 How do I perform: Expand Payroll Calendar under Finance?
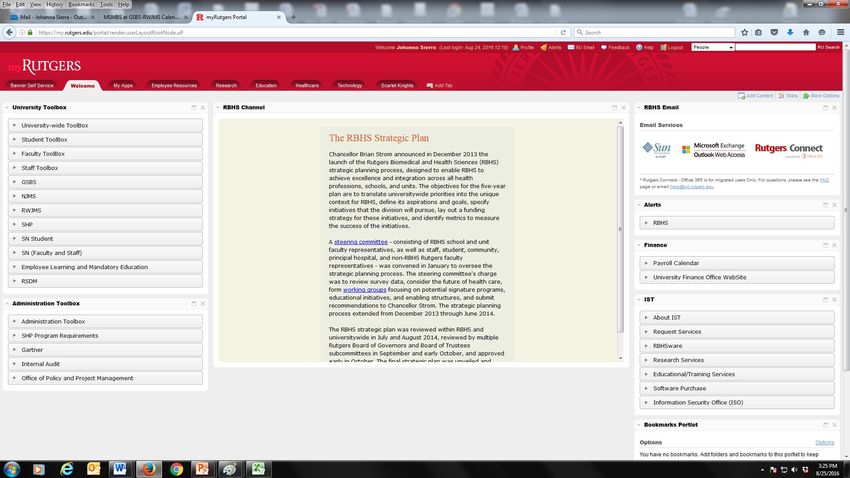(x=737, y=263)
